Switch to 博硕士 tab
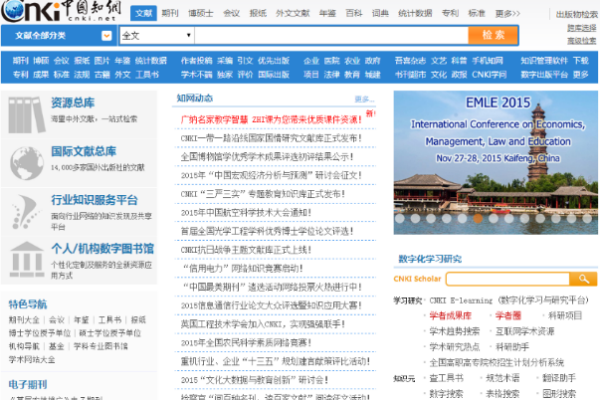The image size is (600, 400). (201, 13)
